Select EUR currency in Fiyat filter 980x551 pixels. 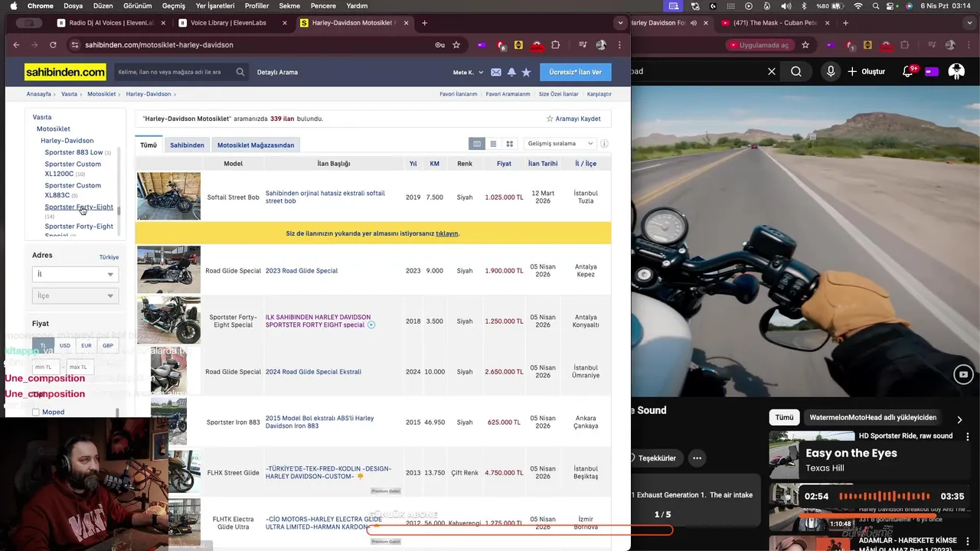point(87,345)
